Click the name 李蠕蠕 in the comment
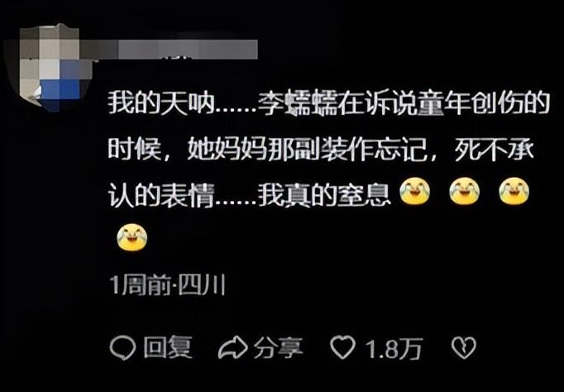 click(297, 104)
